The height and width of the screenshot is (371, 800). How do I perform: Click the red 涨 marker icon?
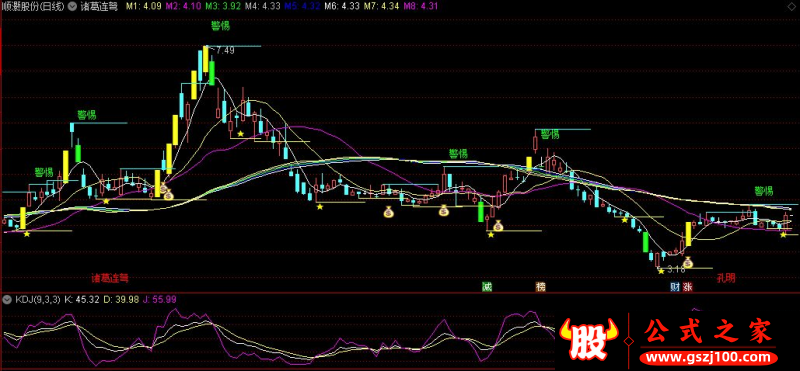click(687, 286)
